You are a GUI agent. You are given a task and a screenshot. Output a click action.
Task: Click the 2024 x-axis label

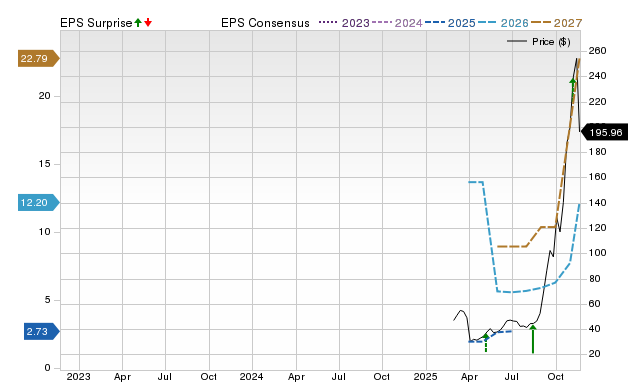click(251, 376)
